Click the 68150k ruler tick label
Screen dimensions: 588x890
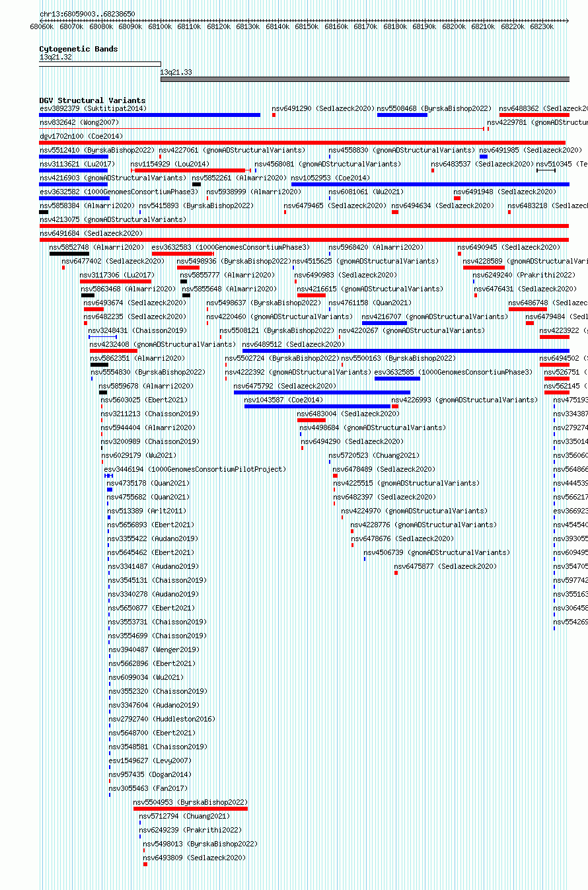pos(307,26)
